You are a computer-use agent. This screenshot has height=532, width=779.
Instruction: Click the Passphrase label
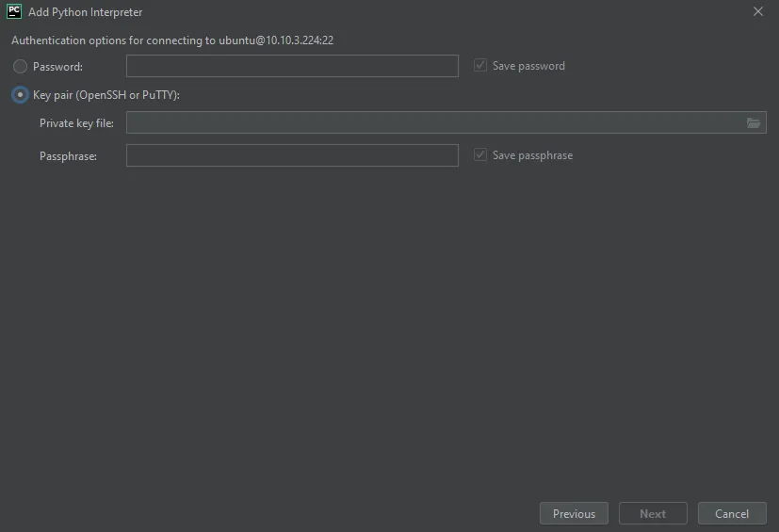pyautogui.click(x=68, y=156)
